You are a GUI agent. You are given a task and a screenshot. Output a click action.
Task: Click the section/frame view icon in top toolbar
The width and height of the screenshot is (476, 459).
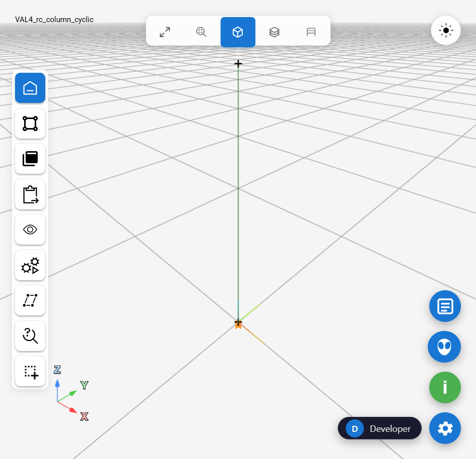(x=311, y=32)
